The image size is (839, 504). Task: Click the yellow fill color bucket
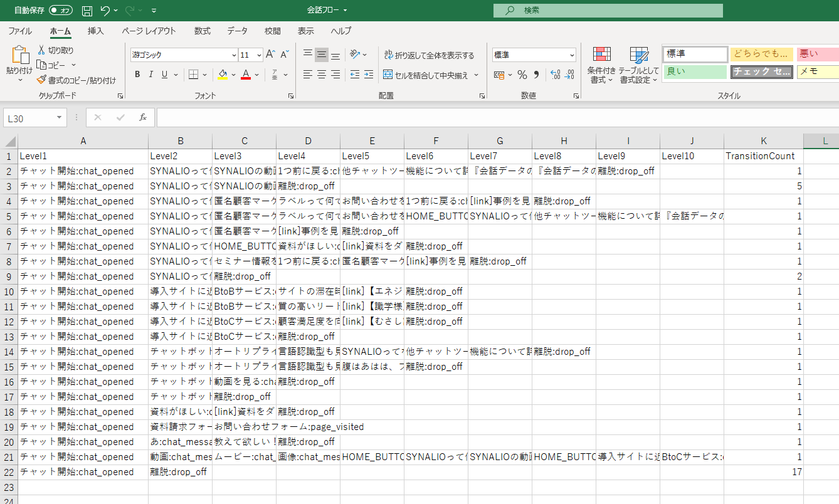tap(223, 75)
